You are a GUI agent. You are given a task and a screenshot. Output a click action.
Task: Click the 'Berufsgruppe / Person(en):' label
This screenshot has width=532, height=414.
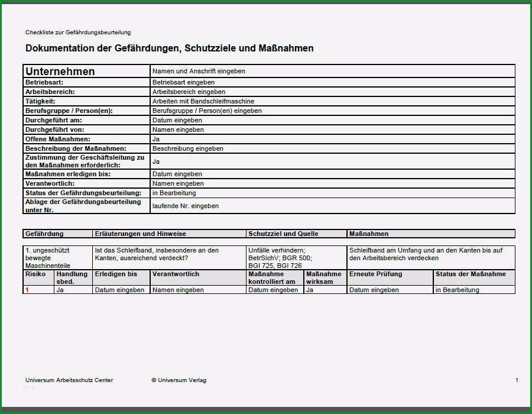pos(69,111)
